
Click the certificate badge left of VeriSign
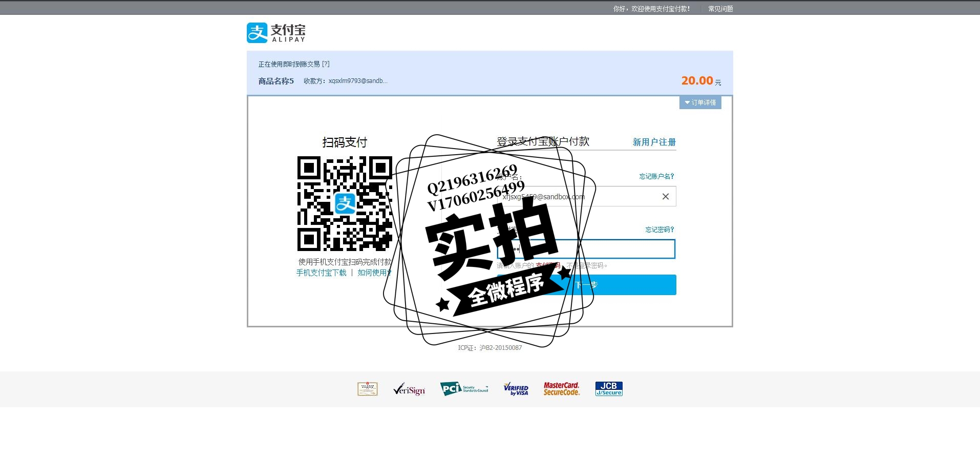(368, 389)
